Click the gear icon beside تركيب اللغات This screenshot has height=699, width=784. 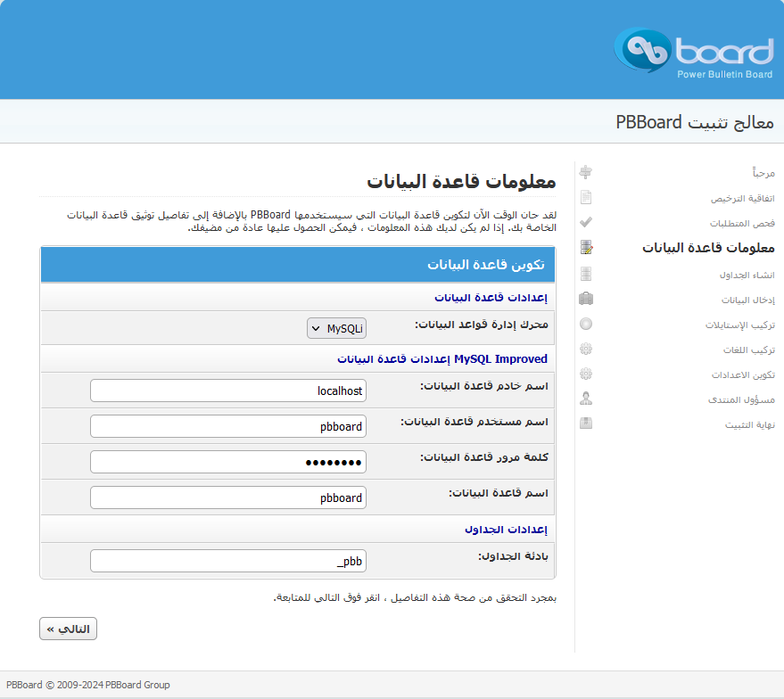click(586, 349)
